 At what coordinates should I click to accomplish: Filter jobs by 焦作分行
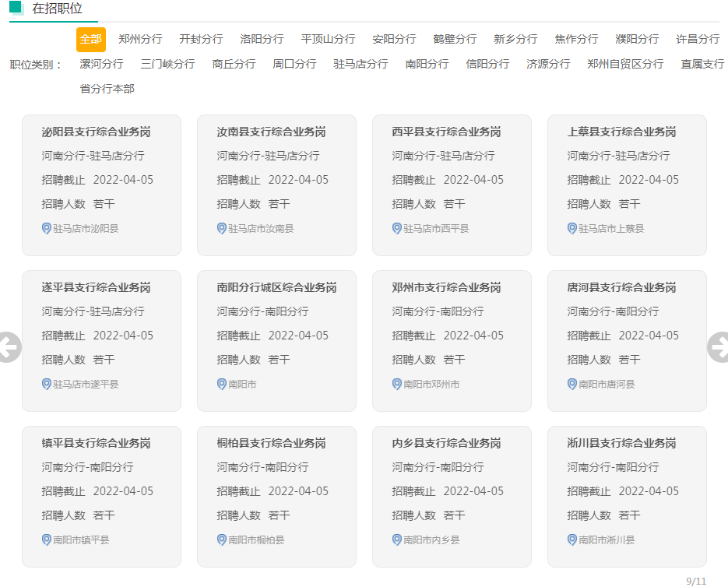click(577, 39)
